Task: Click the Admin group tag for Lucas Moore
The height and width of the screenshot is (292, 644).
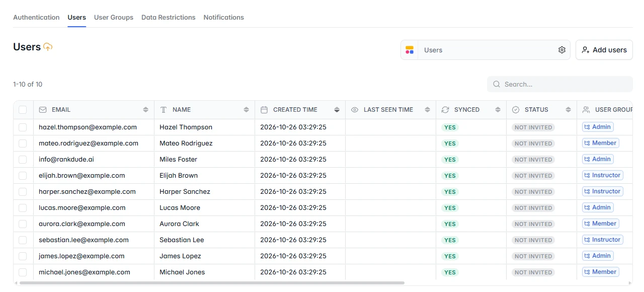Action: coord(598,207)
